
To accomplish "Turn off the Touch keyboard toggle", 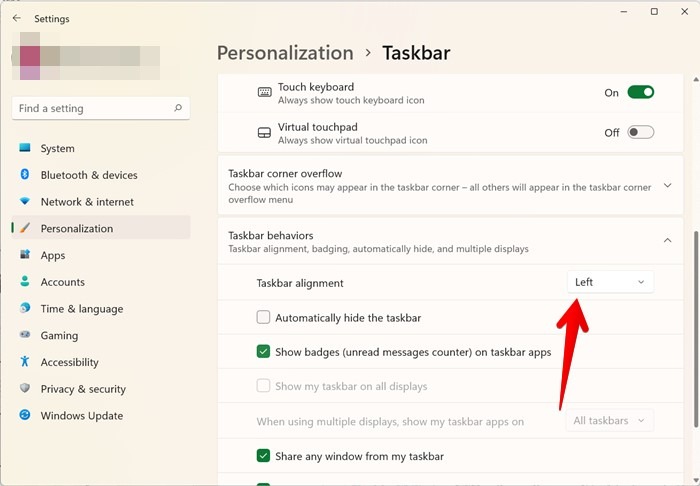I will click(x=640, y=92).
